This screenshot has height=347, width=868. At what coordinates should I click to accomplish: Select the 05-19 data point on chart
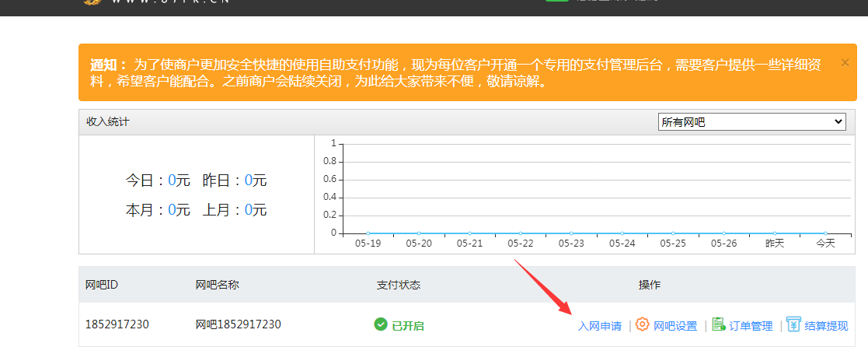(x=368, y=233)
